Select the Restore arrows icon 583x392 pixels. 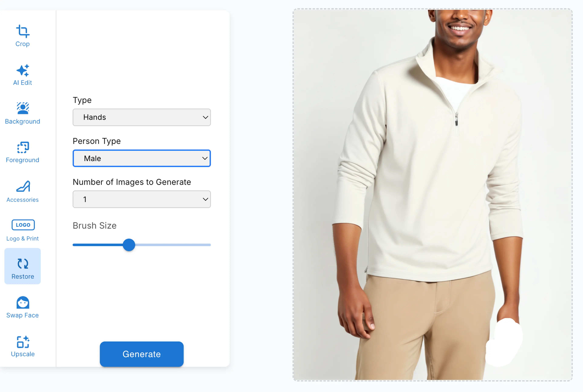(23, 263)
